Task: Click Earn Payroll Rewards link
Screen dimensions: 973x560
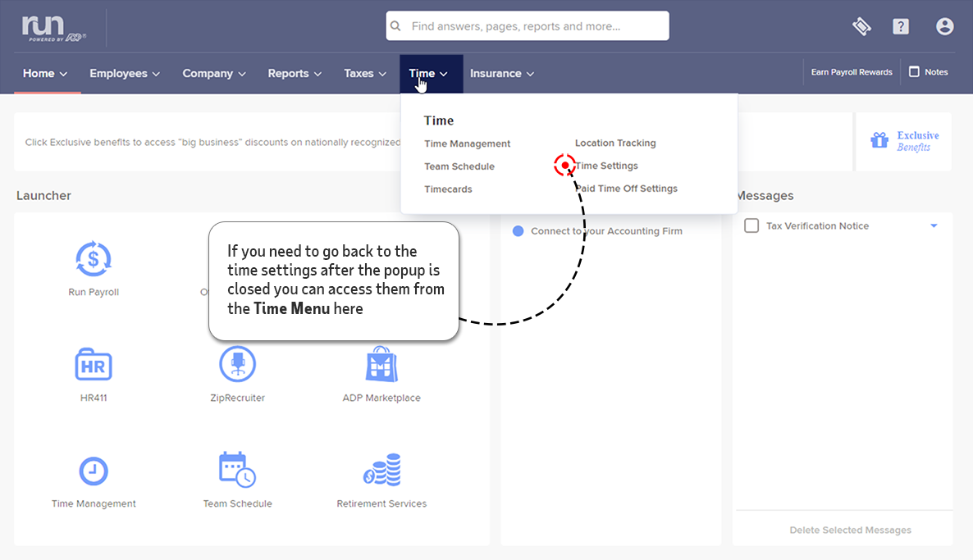Action: point(852,72)
